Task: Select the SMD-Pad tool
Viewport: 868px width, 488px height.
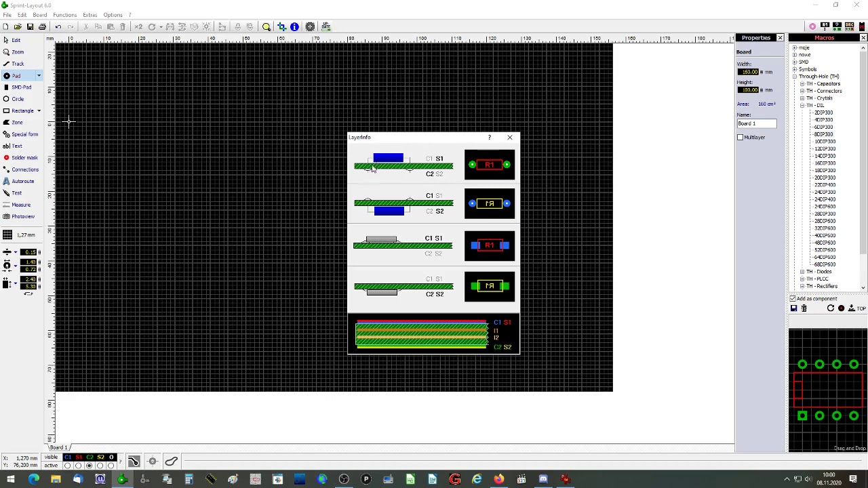Action: (17, 87)
